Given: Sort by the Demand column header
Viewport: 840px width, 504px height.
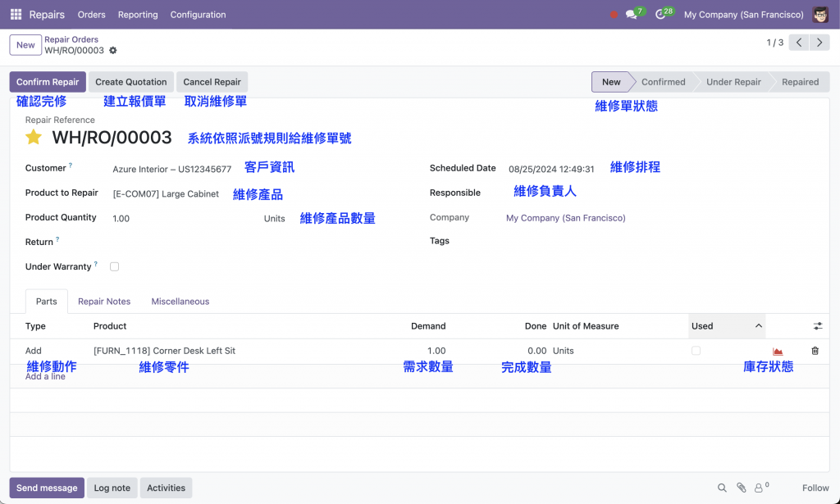Looking at the screenshot, I should (428, 326).
